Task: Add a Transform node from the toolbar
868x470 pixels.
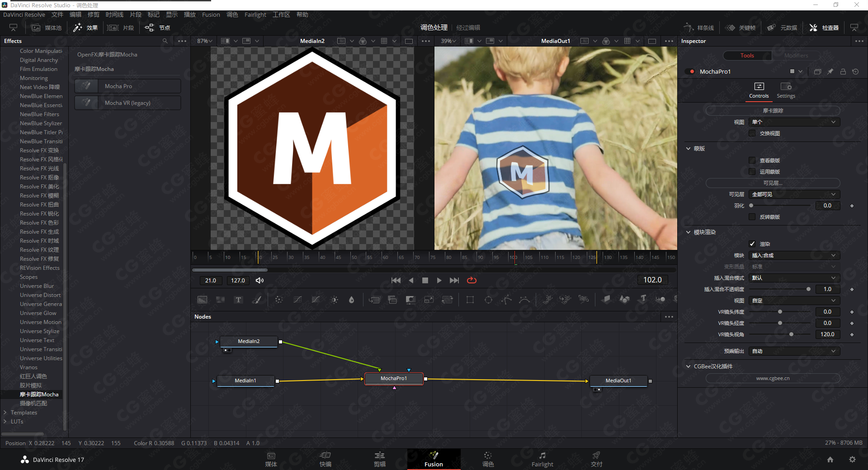Action: [447, 300]
